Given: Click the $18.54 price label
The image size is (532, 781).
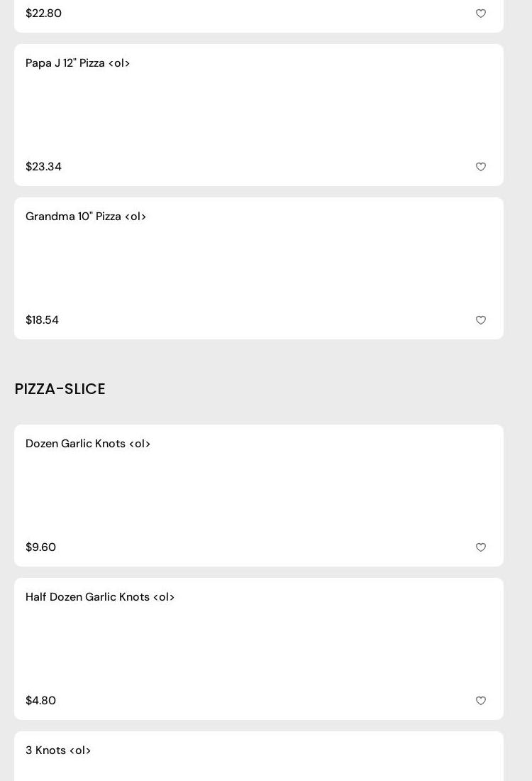Looking at the screenshot, I should coord(43,320).
